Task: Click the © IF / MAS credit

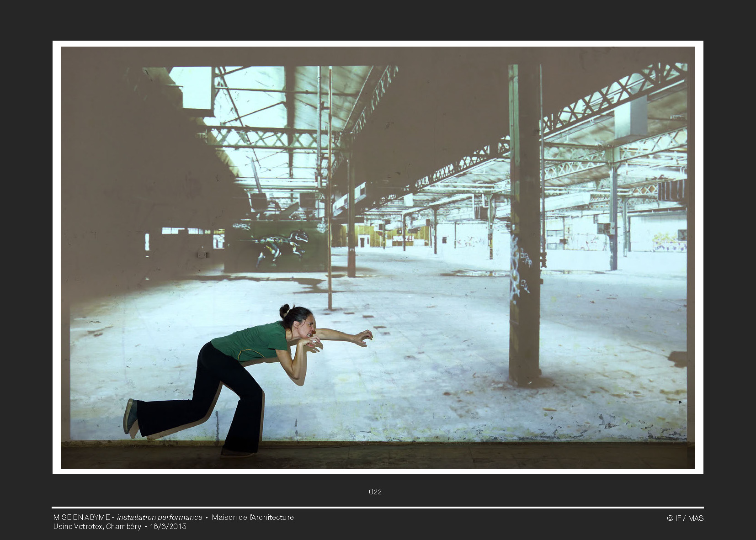Action: click(x=685, y=518)
